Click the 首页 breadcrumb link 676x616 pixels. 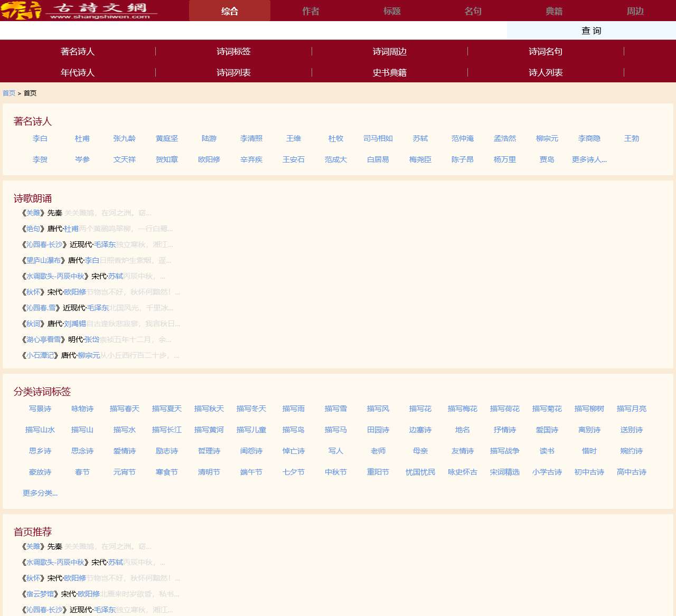click(x=9, y=93)
